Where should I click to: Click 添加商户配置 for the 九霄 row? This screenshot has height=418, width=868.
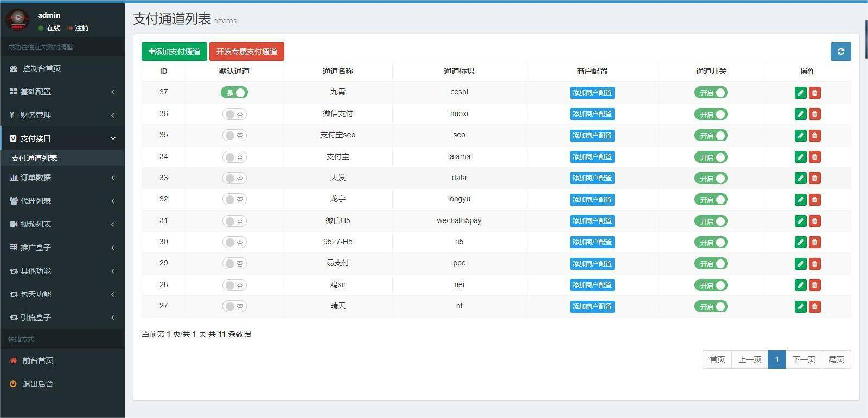click(592, 93)
